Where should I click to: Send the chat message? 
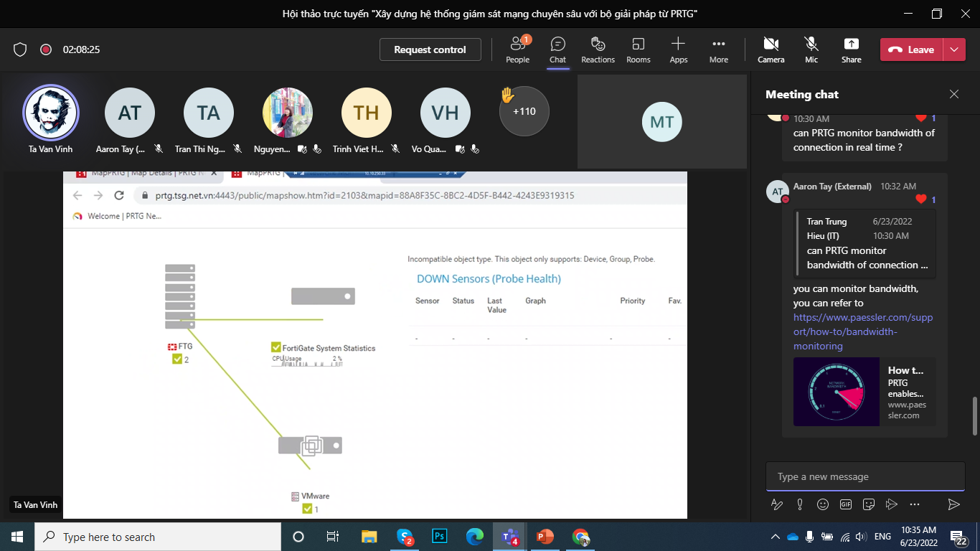point(953,504)
